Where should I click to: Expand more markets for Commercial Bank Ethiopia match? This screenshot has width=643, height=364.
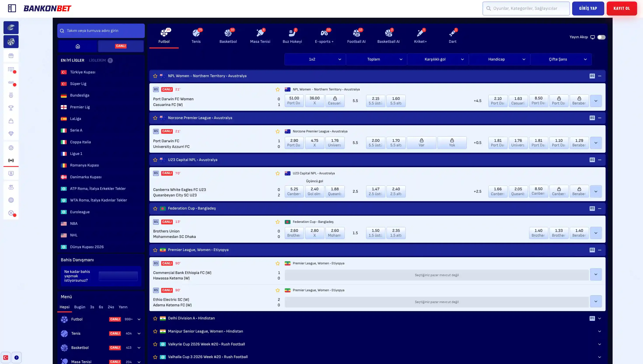point(596,274)
